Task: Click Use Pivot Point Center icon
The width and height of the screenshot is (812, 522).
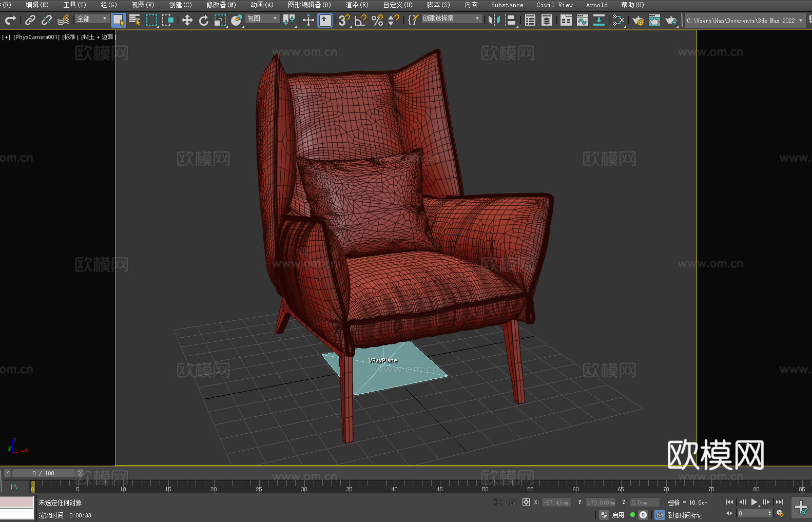Action: [289, 20]
